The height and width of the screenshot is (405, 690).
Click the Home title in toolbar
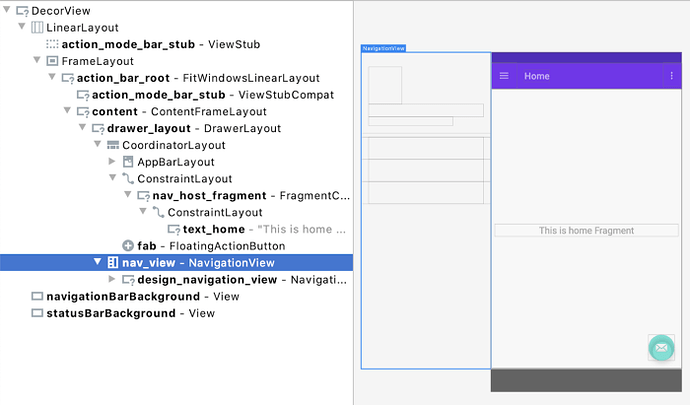pyautogui.click(x=537, y=76)
